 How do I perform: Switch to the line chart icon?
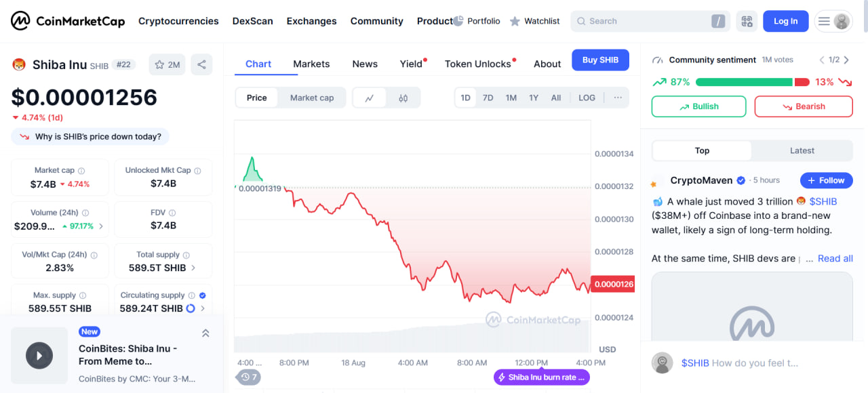(370, 98)
